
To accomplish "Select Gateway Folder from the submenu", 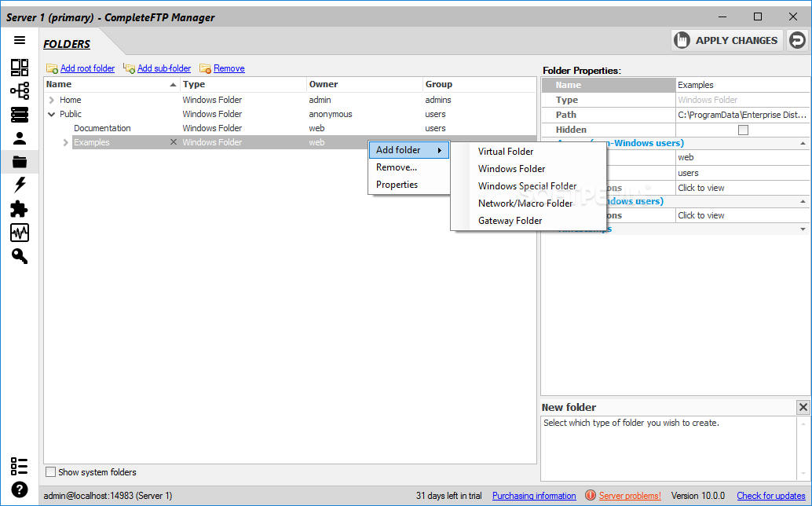I will (x=529, y=221).
